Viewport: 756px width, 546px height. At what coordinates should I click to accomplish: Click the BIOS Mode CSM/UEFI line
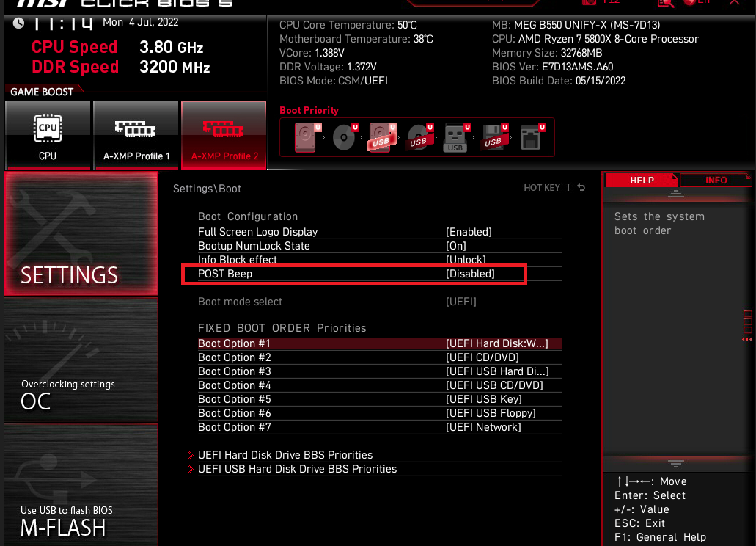pos(334,81)
